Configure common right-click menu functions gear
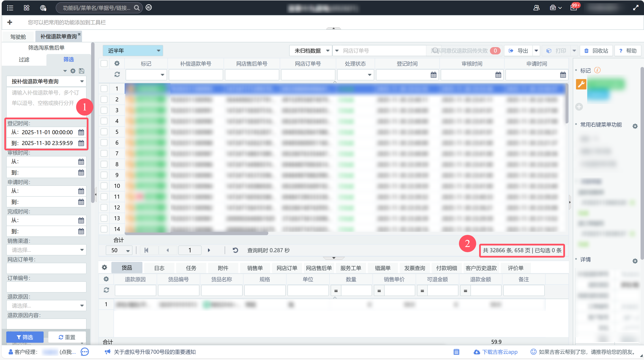 635,126
